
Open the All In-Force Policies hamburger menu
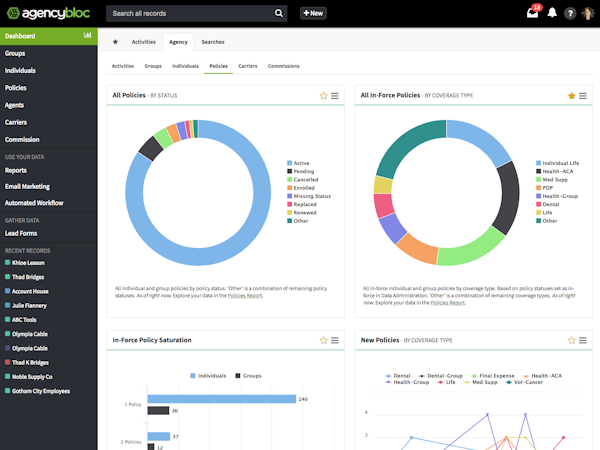coord(583,96)
